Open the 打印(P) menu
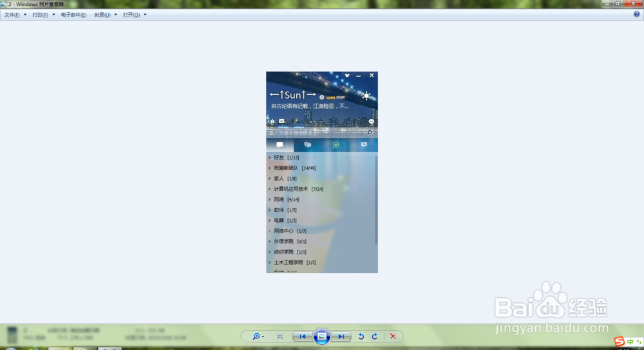Image resolution: width=644 pixels, height=350 pixels. click(x=44, y=15)
